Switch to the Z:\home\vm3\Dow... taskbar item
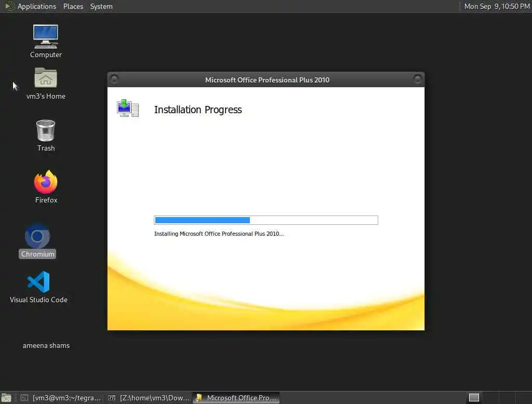This screenshot has width=532, height=404. pos(149,398)
